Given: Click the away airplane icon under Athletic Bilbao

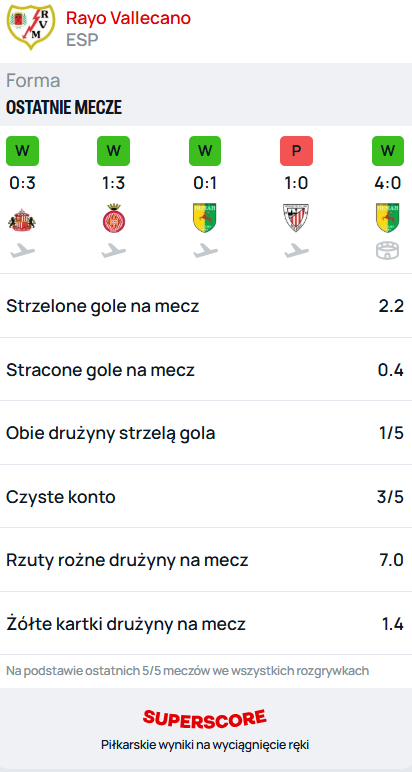Looking at the screenshot, I should pos(296,251).
